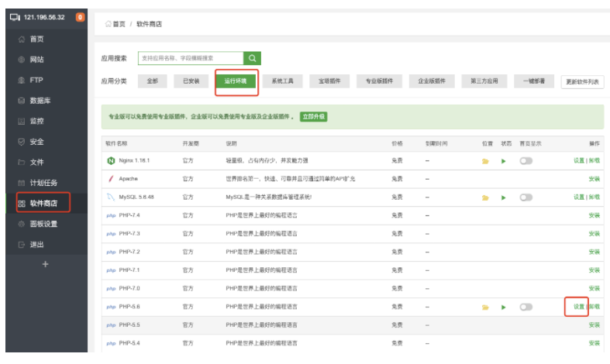This screenshot has width=610, height=364.
Task: Click the plus icon at sidebar bottom
Action: click(45, 265)
